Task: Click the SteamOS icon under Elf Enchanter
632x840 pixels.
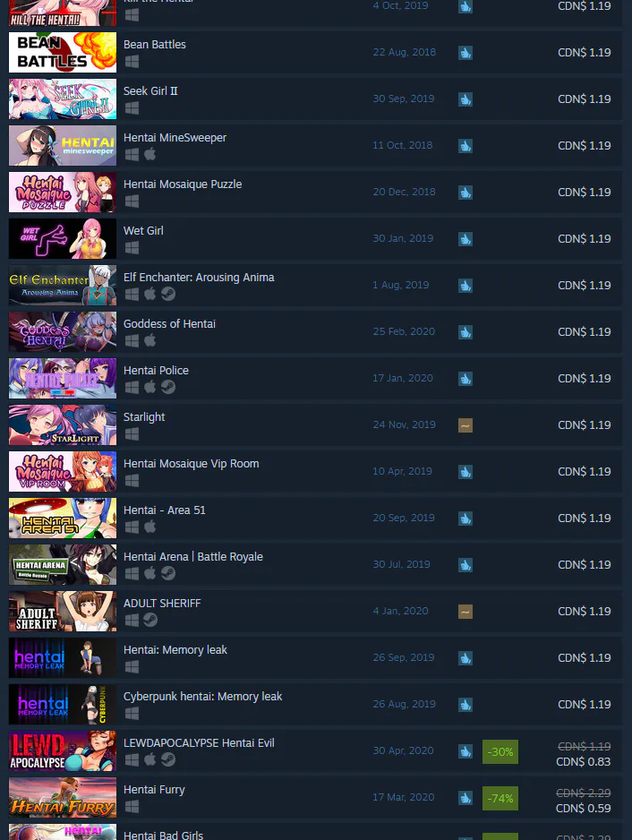Action: point(168,294)
